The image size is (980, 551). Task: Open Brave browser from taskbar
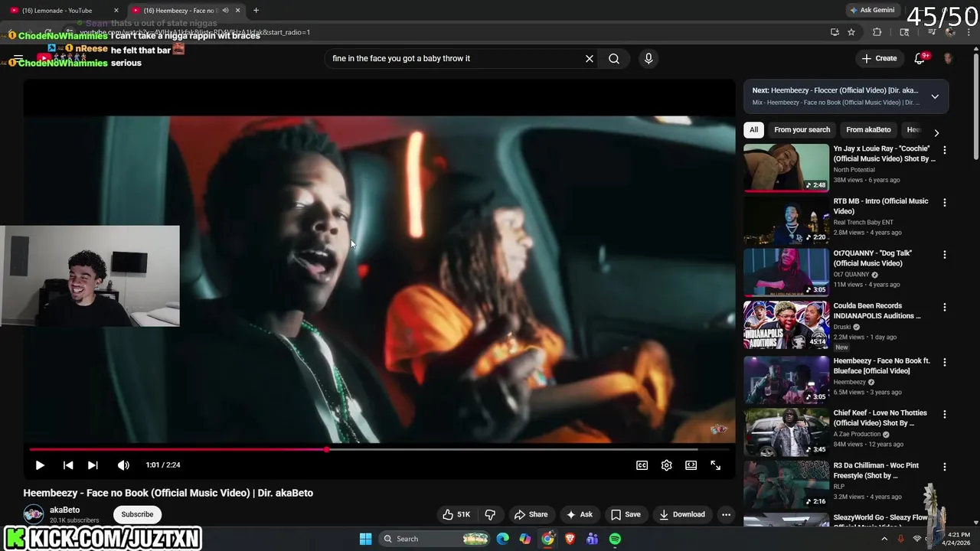(x=570, y=539)
